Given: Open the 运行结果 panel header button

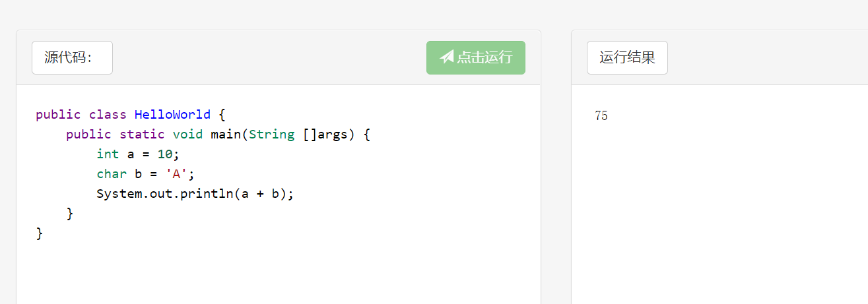Looking at the screenshot, I should 627,57.
